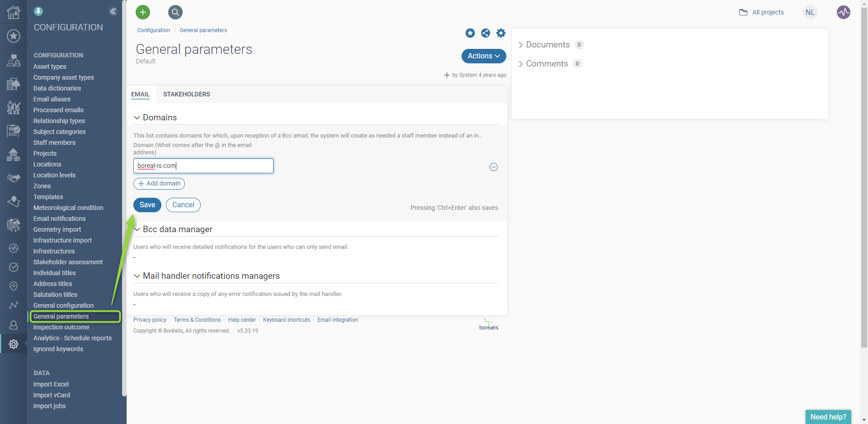Click the domain text input field
The image size is (868, 424).
point(203,166)
